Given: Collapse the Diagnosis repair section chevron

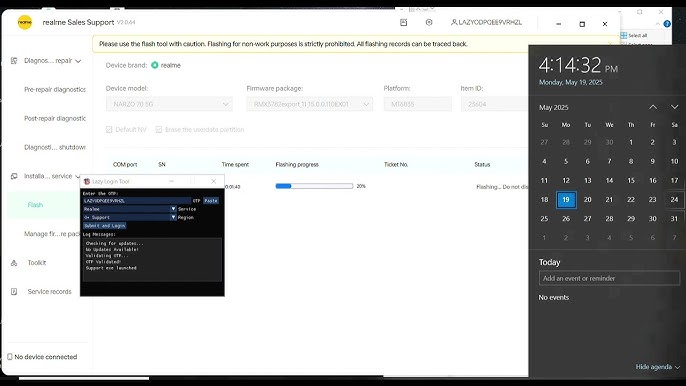Looking at the screenshot, I should (78, 61).
